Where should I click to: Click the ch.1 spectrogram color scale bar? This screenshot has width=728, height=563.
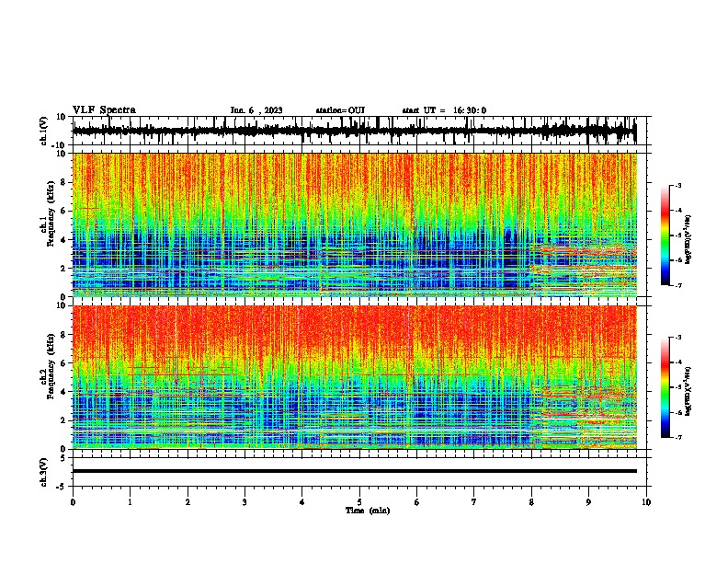tap(665, 236)
